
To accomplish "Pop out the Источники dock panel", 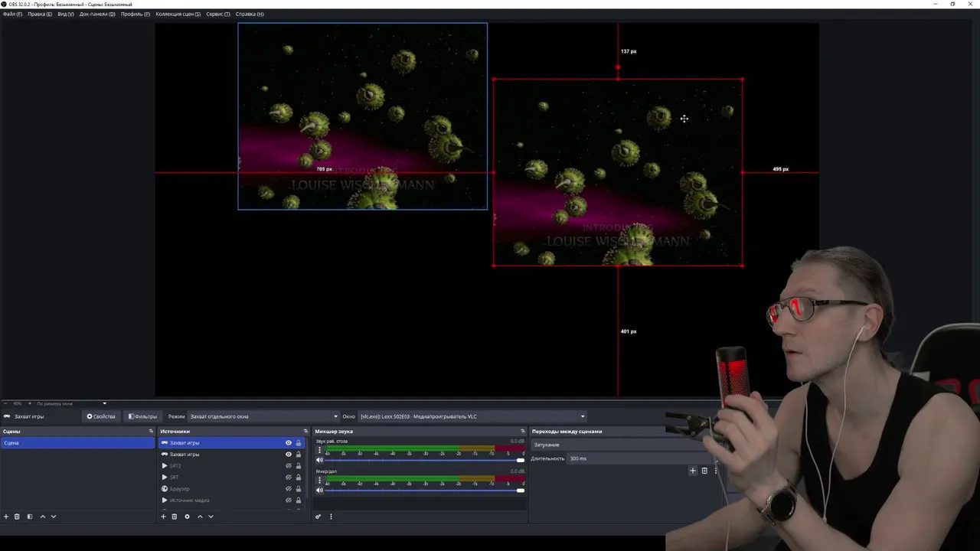I will pyautogui.click(x=305, y=432).
